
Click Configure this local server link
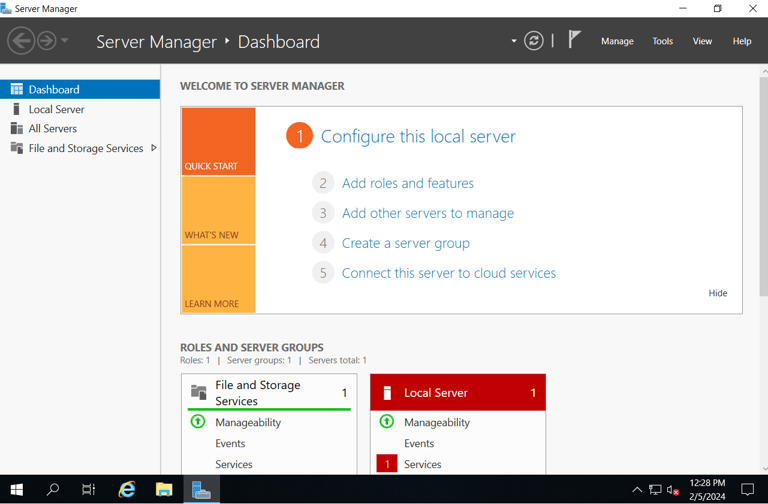tap(418, 136)
